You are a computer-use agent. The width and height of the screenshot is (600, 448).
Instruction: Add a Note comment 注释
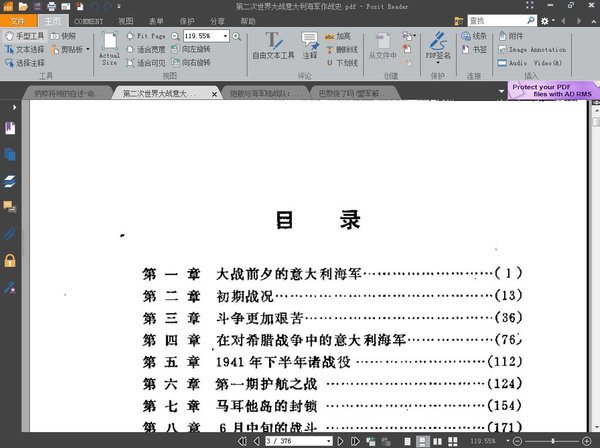(310, 46)
